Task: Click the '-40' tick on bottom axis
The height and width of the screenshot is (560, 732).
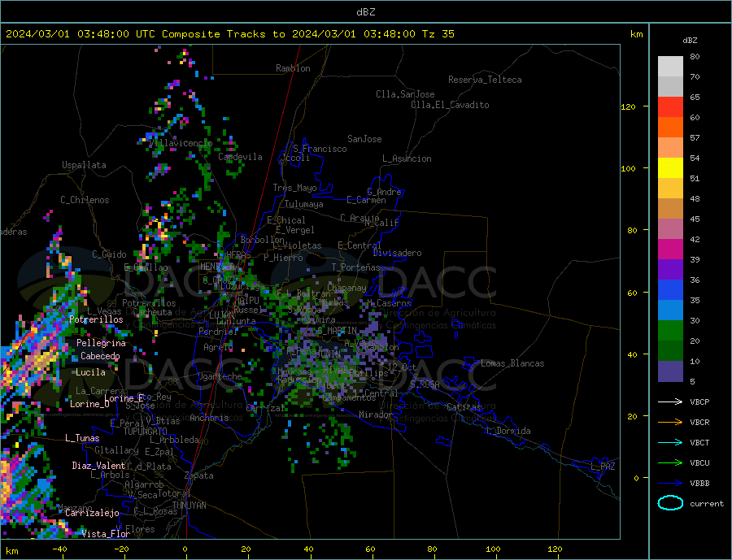Action: [59, 549]
